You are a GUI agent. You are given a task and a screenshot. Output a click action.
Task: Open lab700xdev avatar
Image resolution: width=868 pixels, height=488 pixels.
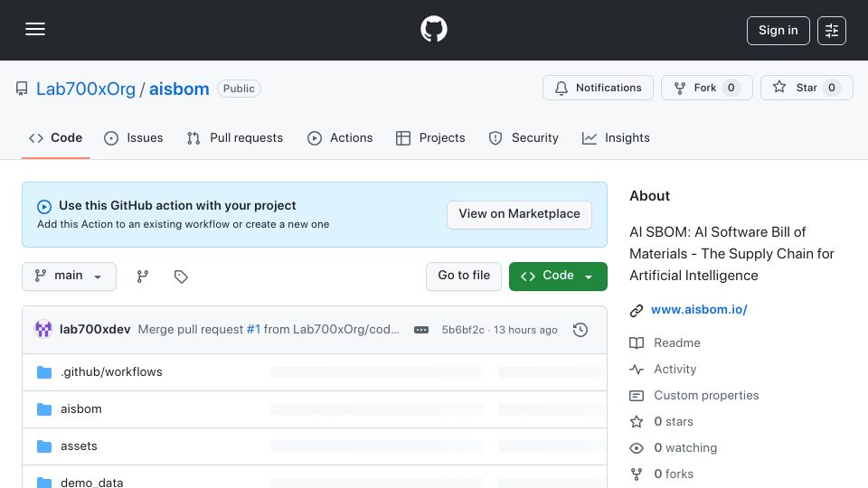point(43,329)
